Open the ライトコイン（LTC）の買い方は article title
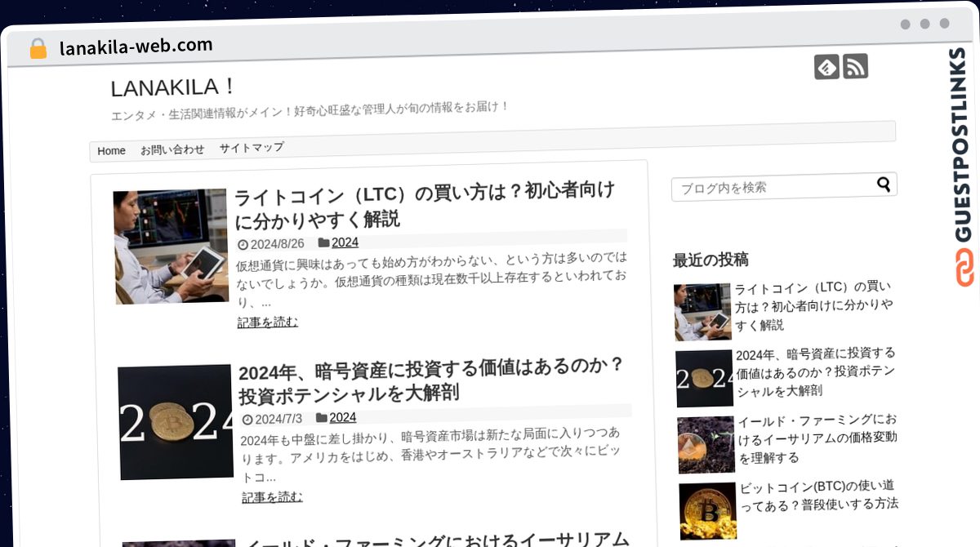 point(425,205)
